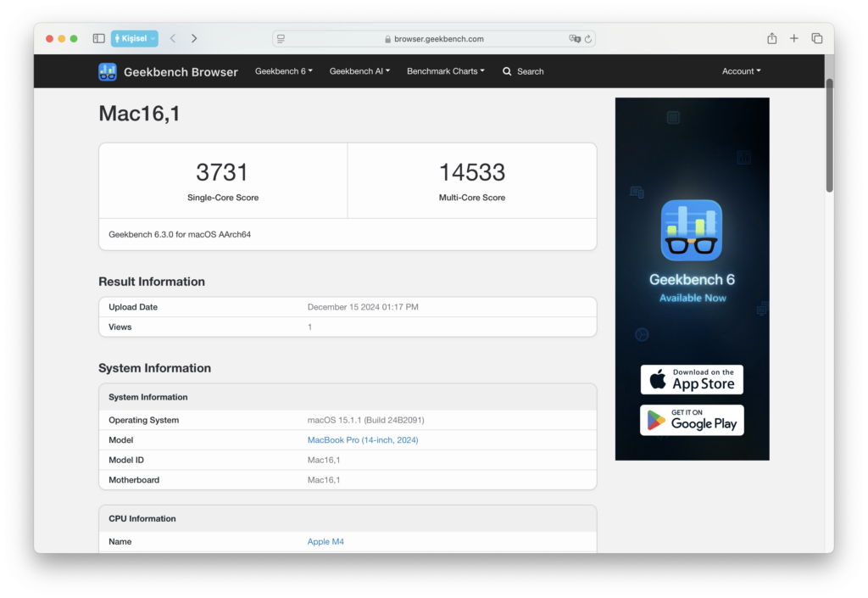Click Search in the navigation bar
This screenshot has height=598, width=868.
click(x=523, y=71)
